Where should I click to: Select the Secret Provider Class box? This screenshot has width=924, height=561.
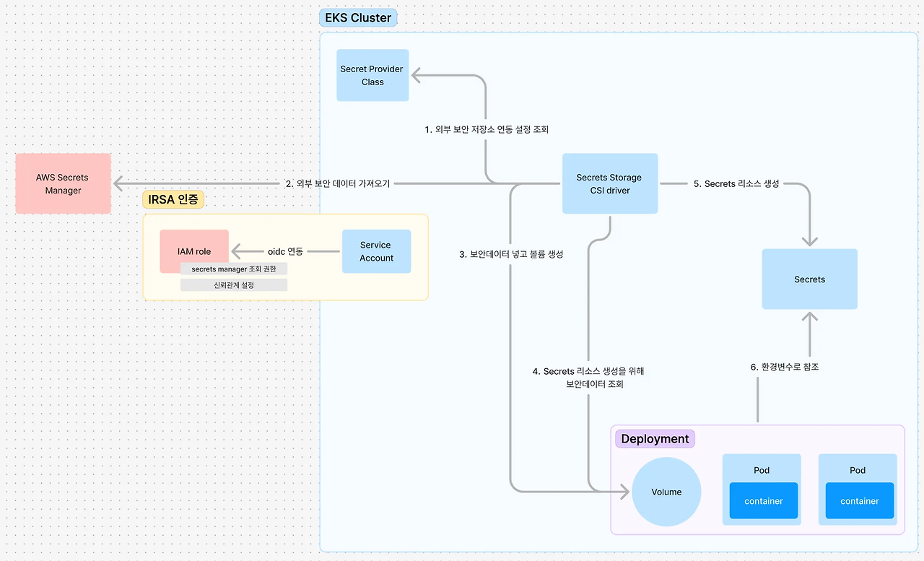pos(372,75)
